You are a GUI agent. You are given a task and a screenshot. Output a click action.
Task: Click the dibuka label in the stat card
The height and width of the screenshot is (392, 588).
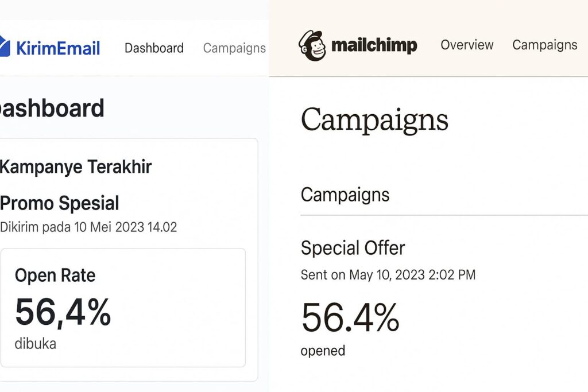pos(36,343)
